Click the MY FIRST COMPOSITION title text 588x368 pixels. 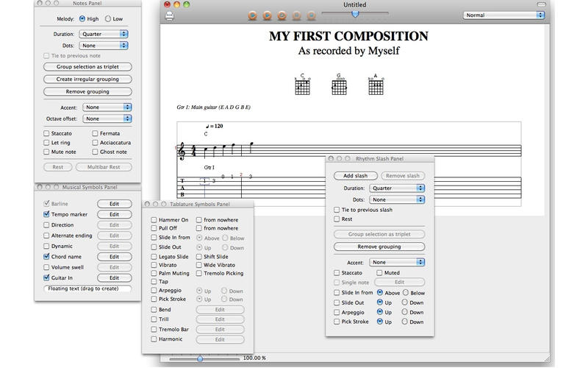[x=348, y=36]
